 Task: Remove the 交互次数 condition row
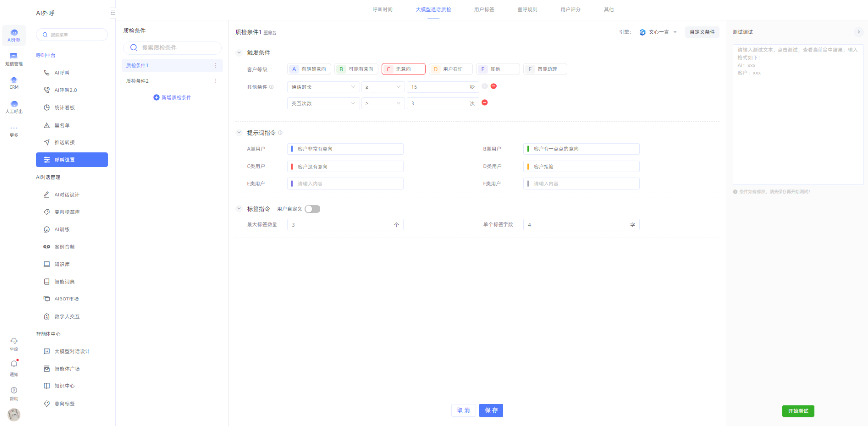coord(485,103)
